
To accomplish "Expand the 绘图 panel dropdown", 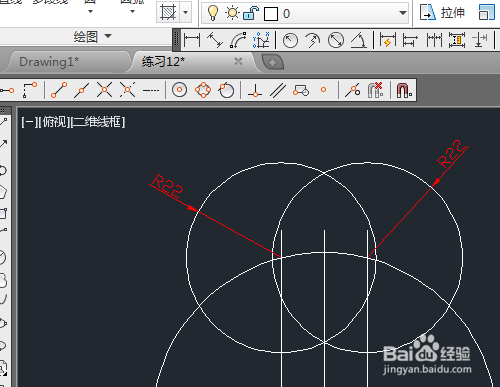I will (108, 35).
